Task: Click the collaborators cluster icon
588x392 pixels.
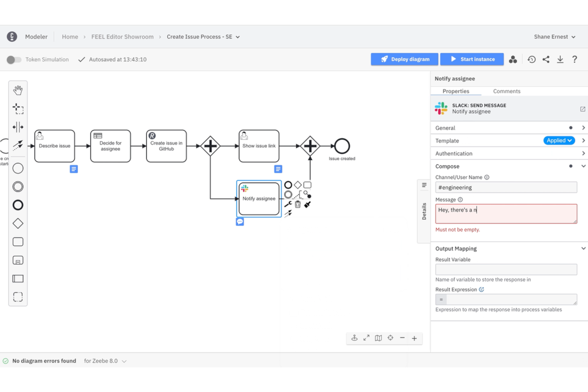Action: (513, 60)
